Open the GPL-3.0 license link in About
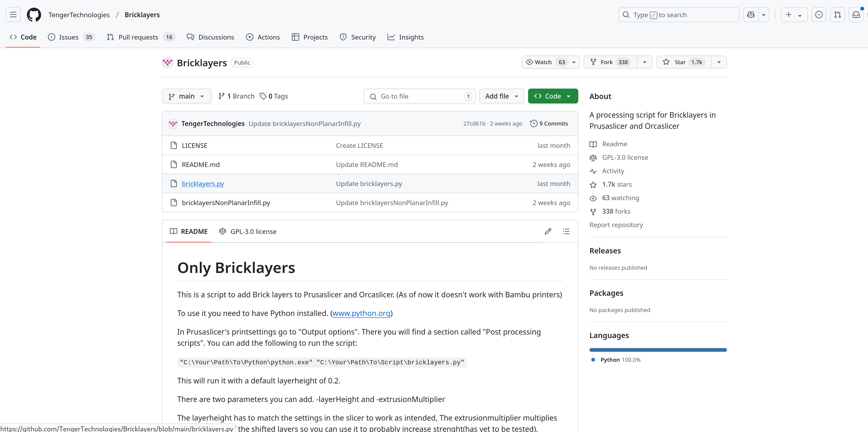Screen dimensions: 868x432 coord(619,157)
